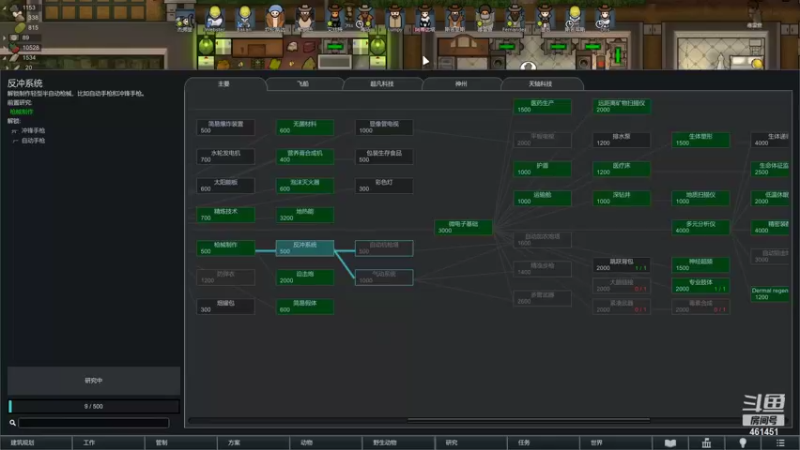
Task: Select the 地热能 3200 research node
Action: tap(305, 214)
